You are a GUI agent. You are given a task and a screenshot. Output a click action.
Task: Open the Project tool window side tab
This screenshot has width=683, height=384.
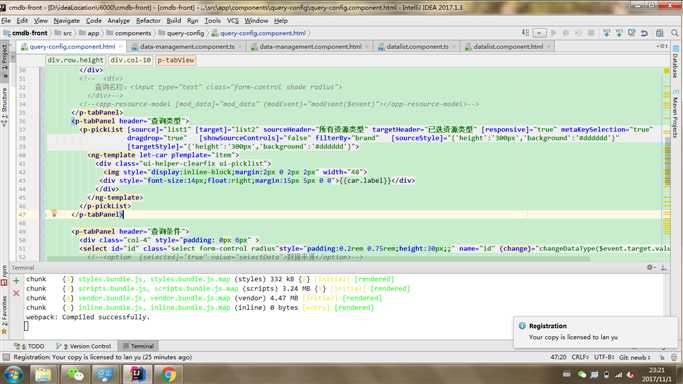click(x=5, y=61)
